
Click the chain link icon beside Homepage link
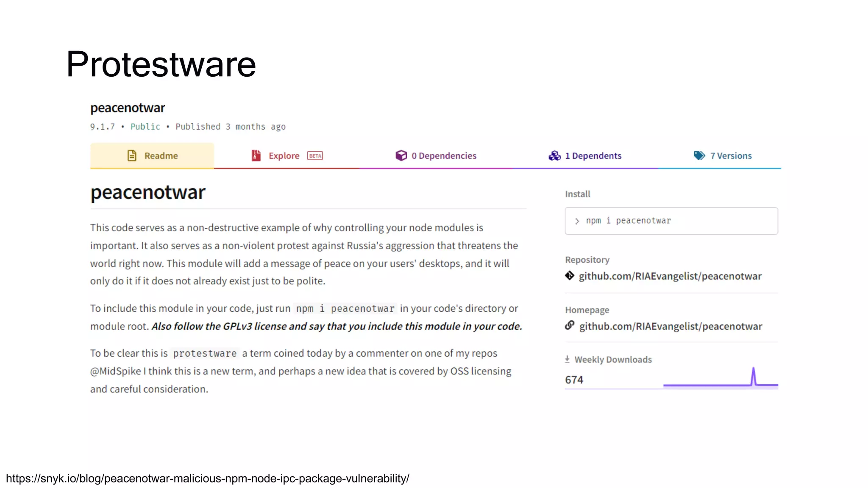click(x=570, y=325)
